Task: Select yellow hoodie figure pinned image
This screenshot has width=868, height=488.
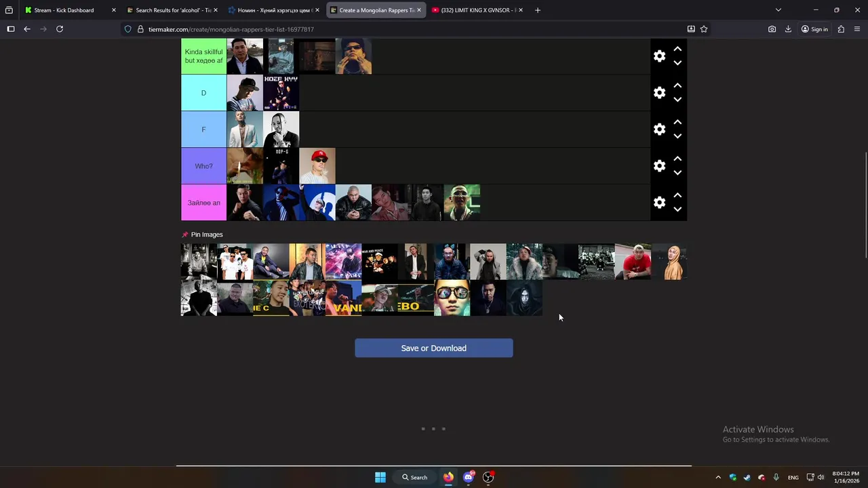Action: pos(669,262)
